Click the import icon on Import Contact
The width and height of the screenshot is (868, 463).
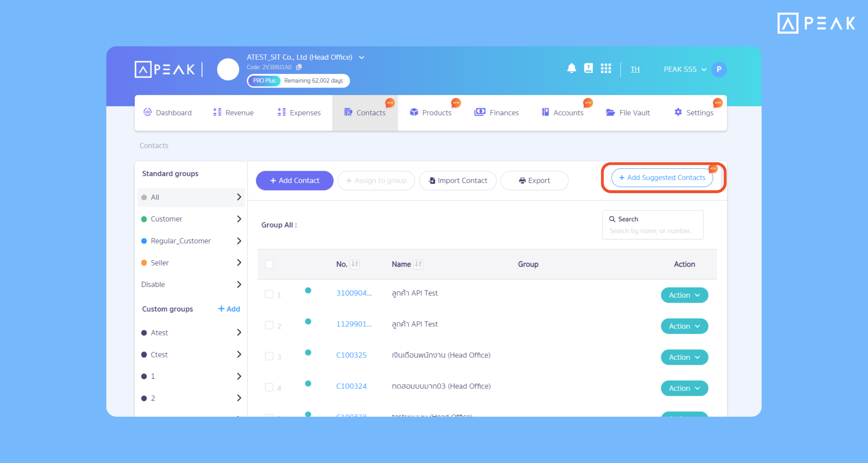coord(432,180)
